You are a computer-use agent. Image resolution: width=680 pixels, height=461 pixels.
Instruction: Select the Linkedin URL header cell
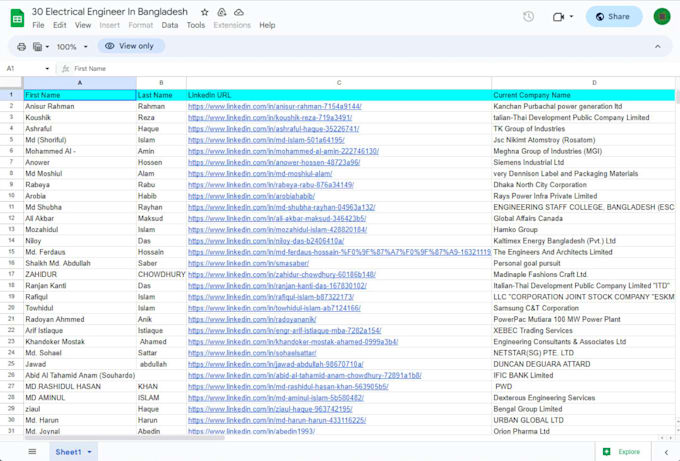(339, 95)
